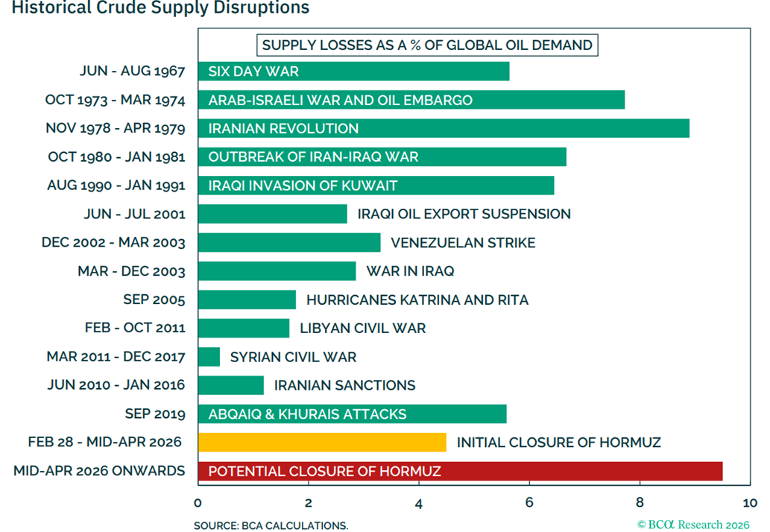The height and width of the screenshot is (532, 770).
Task: Click the Source: BCA Calculations note
Action: tap(271, 525)
